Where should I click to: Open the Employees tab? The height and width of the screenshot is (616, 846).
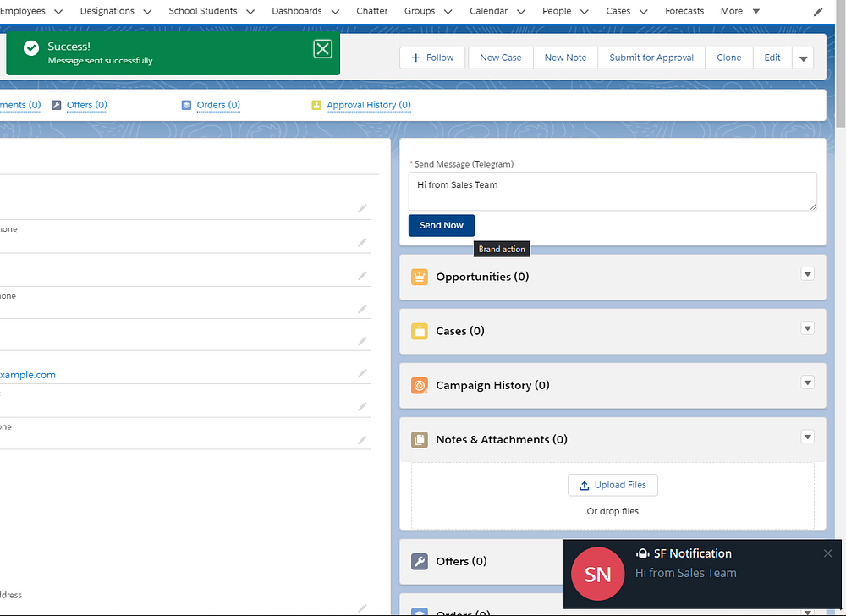(x=23, y=11)
